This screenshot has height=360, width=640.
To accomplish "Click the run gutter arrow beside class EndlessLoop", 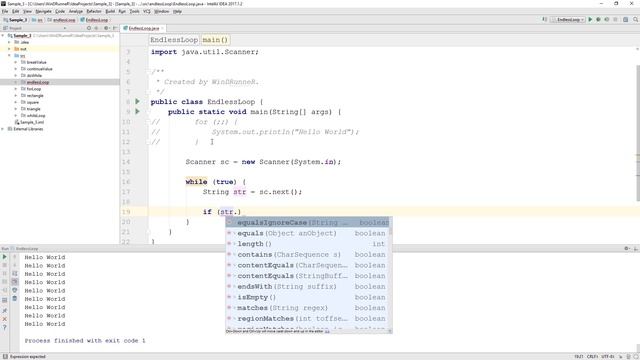I will [x=138, y=101].
